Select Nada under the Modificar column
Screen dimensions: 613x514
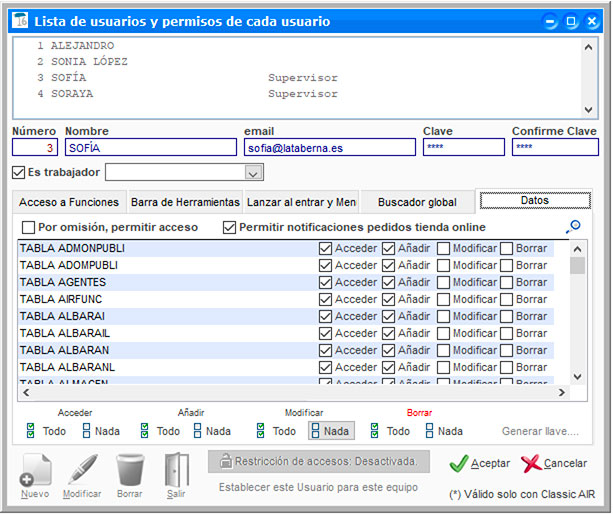click(x=331, y=431)
